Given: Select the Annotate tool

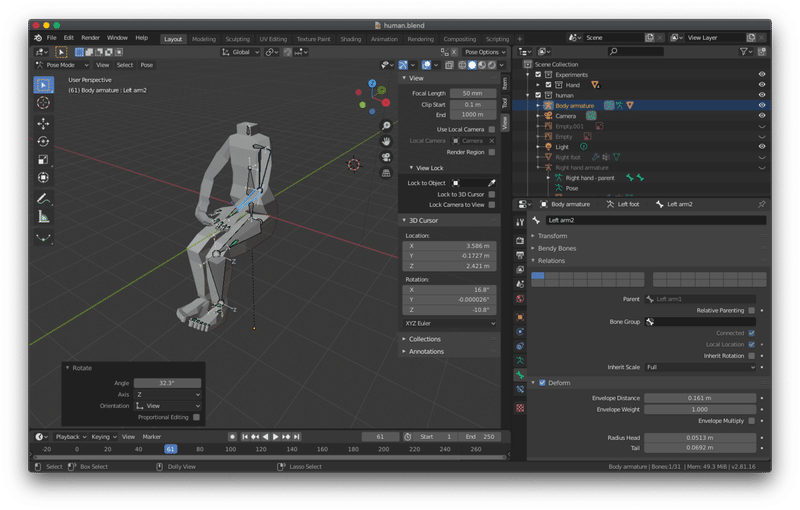Looking at the screenshot, I should click(43, 199).
